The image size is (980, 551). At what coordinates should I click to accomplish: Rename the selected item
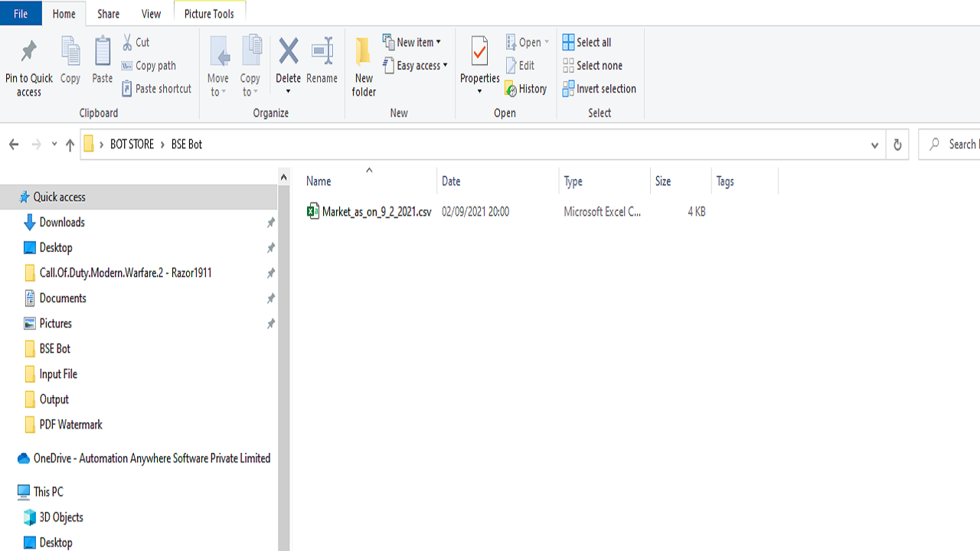tap(322, 60)
